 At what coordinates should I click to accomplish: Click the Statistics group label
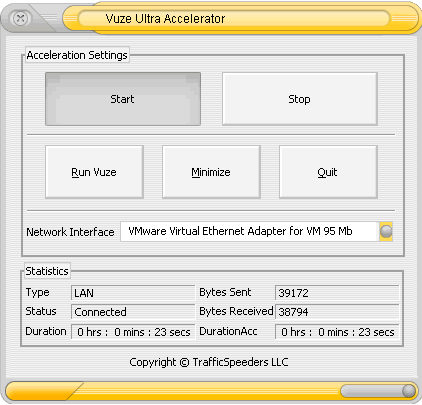pos(47,271)
